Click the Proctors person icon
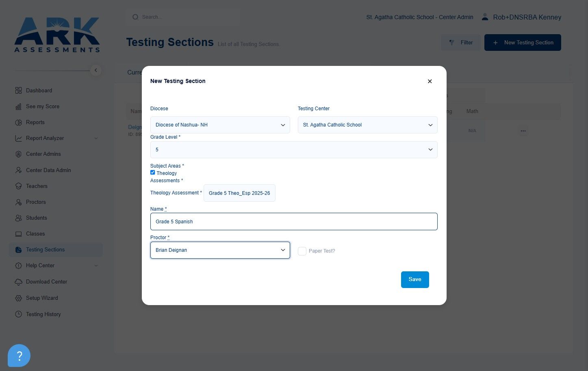Viewport: 588px width, 371px height. coord(18,202)
